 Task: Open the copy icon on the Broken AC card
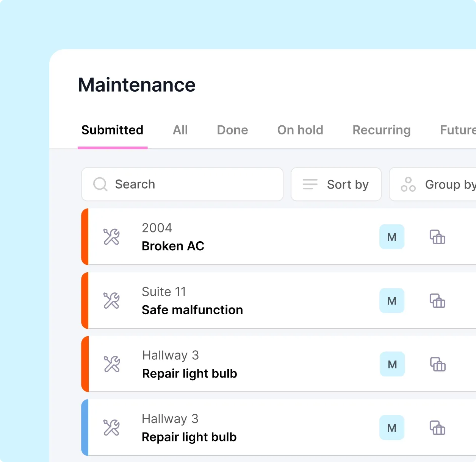tap(437, 237)
